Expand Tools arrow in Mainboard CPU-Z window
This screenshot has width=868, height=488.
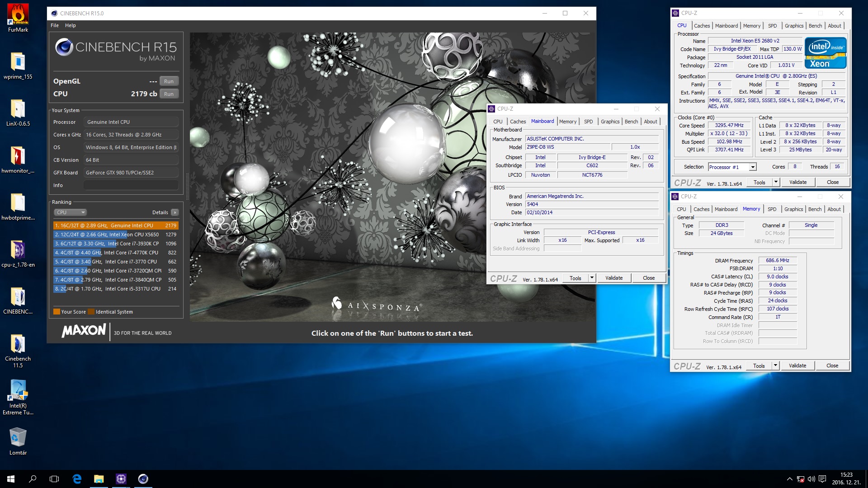point(592,278)
